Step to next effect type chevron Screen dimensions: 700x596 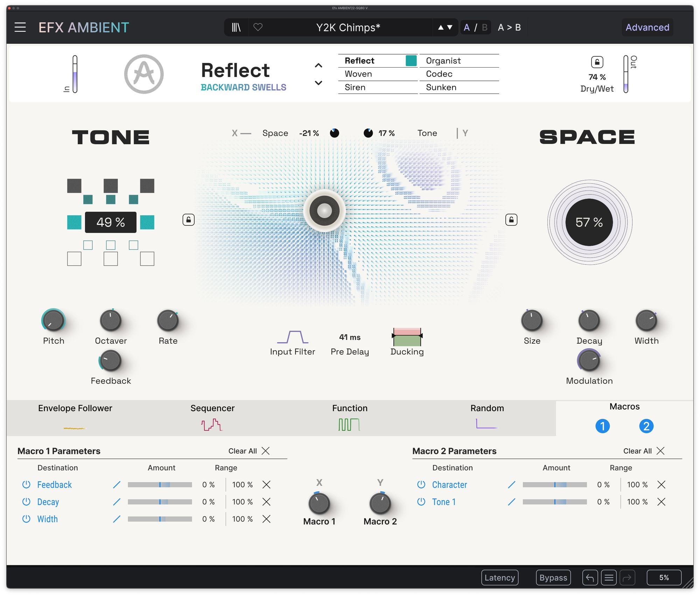[318, 83]
